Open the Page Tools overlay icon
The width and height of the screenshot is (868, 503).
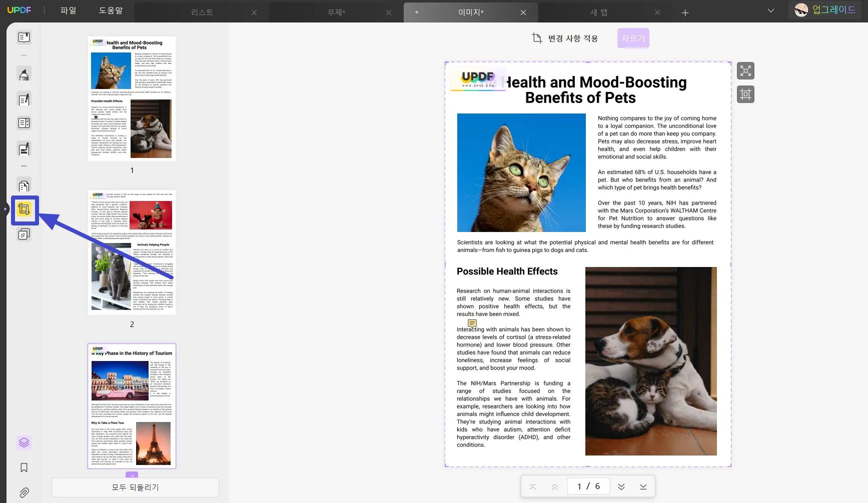point(24,234)
